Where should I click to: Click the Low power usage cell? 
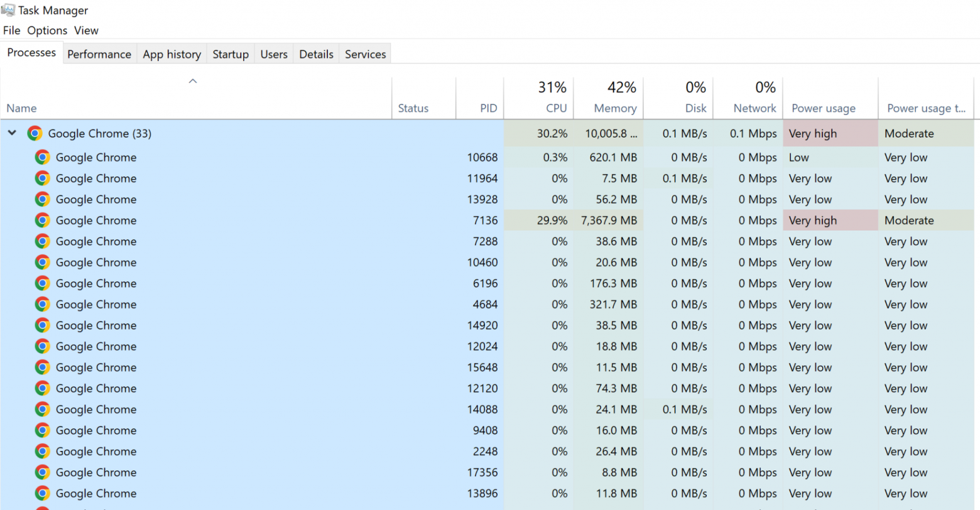[x=830, y=157]
